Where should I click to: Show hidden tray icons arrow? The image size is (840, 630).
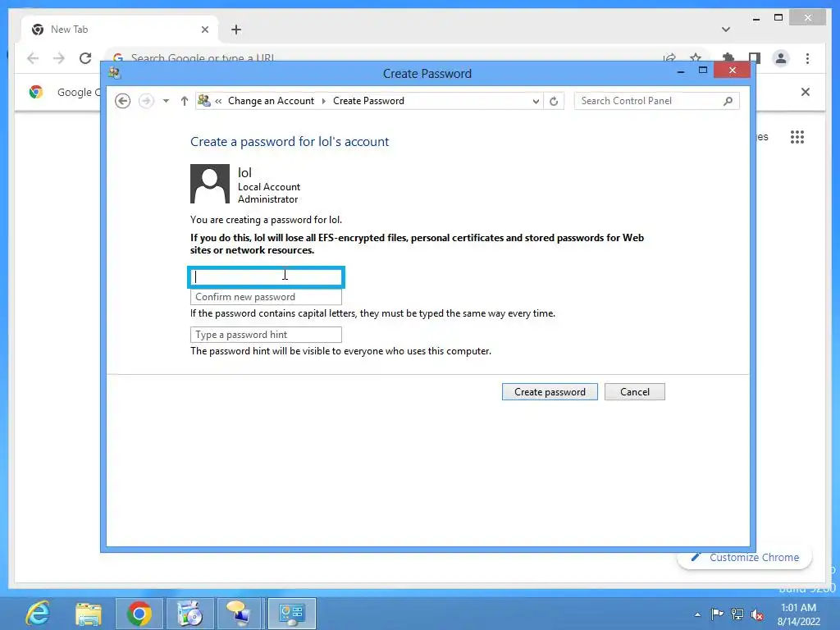(x=697, y=614)
